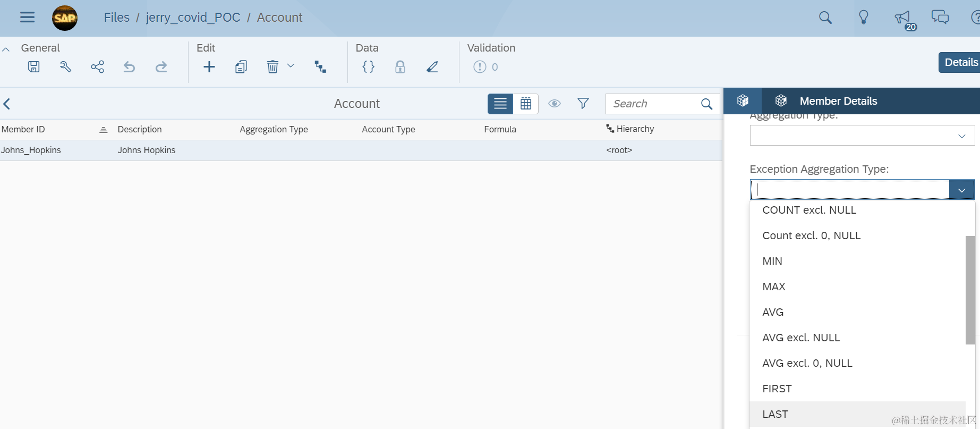Open the wrench preferences tool
Image resolution: width=980 pixels, height=429 pixels.
pyautogui.click(x=65, y=66)
